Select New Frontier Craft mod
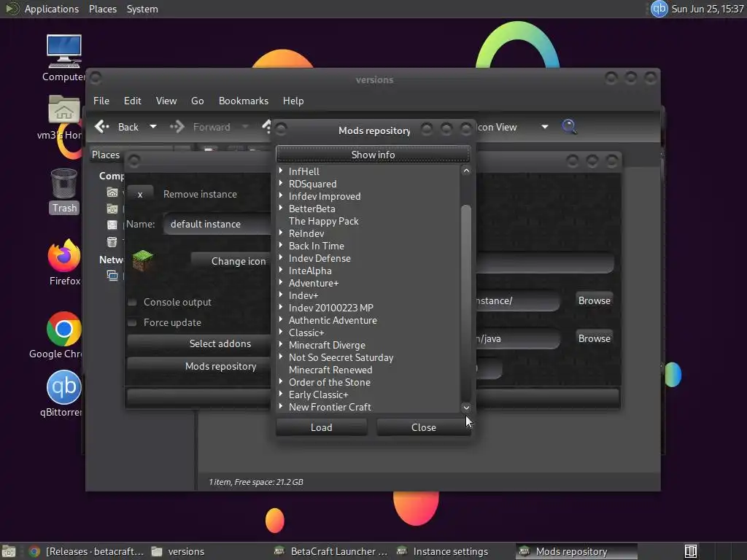747x560 pixels. coord(330,407)
